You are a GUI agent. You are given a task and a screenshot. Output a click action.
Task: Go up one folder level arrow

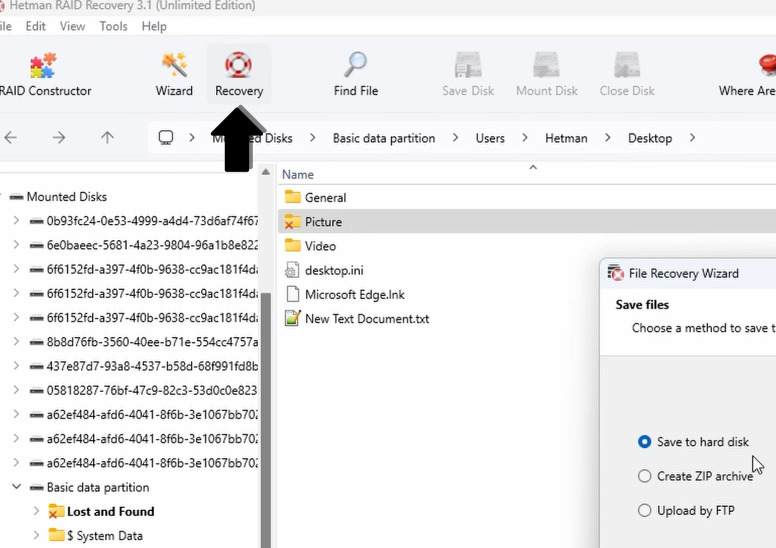coord(107,138)
